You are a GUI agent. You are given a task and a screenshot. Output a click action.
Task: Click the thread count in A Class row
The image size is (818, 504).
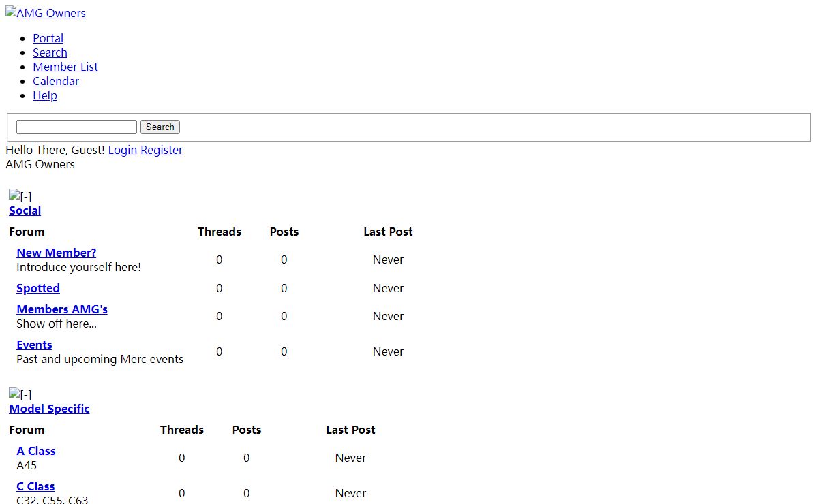(x=181, y=458)
